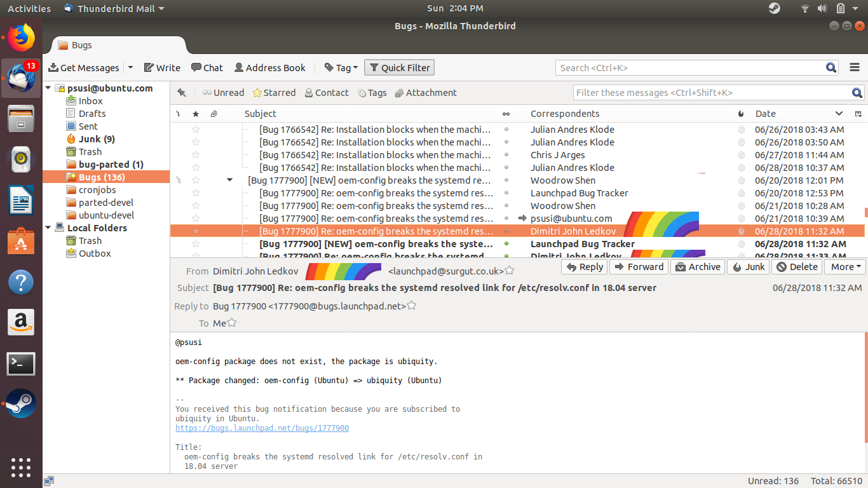
Task: Click the star beside launchpad@surgut.co.uk
Action: coord(510,271)
